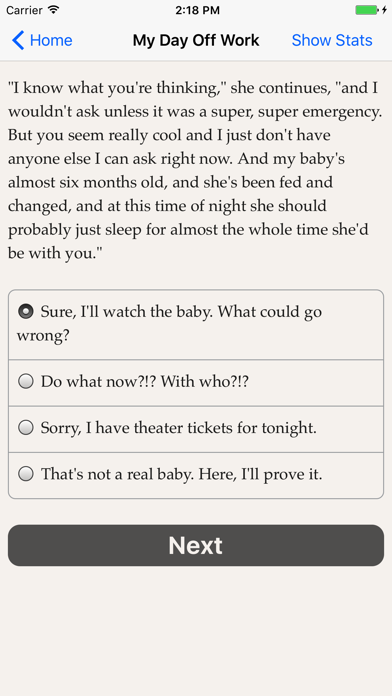Select radio button for watching the baby
The height and width of the screenshot is (696, 392).
pyautogui.click(x=26, y=312)
